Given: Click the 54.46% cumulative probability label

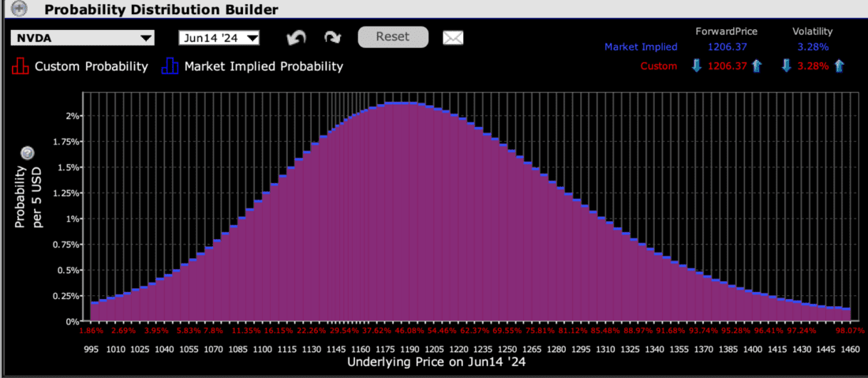Looking at the screenshot, I should (442, 331).
